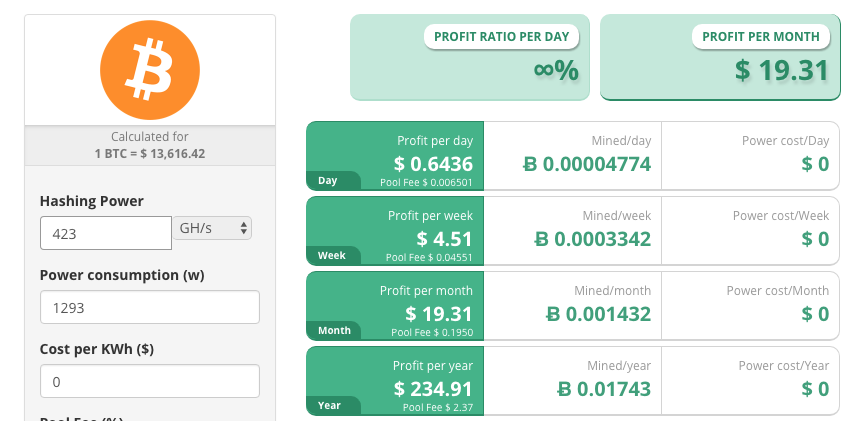Click the Profit per day value $0.6436
This screenshot has width=863, height=421.
point(433,164)
